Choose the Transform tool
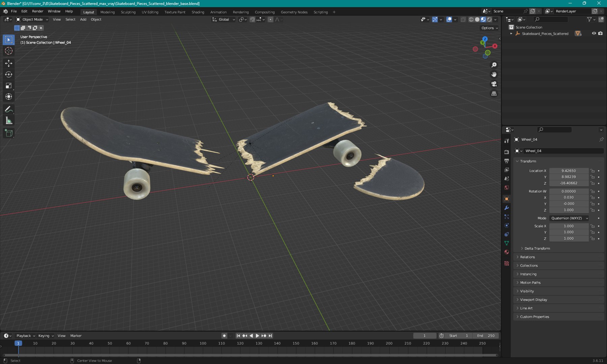607x364 pixels. pyautogui.click(x=9, y=97)
